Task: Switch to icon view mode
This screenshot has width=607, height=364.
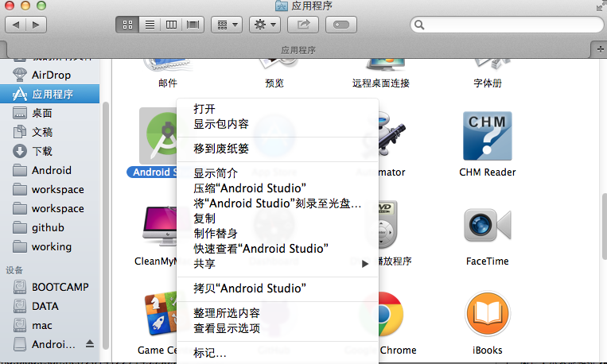Action: click(x=127, y=25)
